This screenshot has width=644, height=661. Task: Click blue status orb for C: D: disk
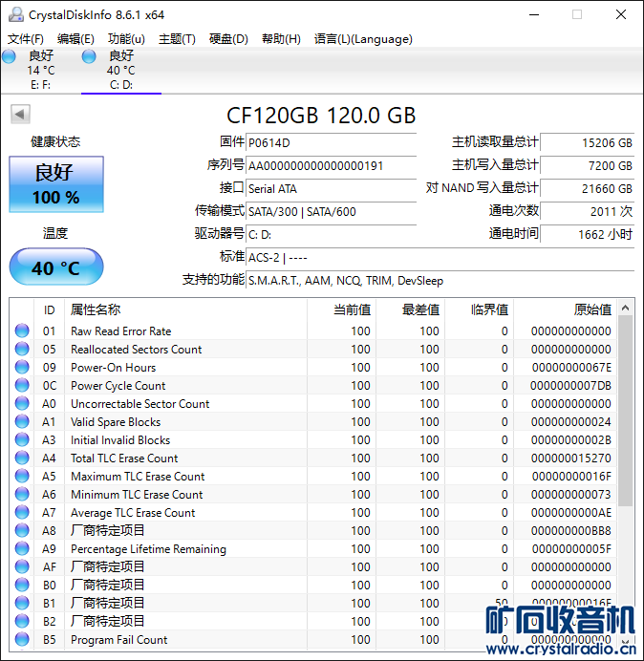(89, 56)
